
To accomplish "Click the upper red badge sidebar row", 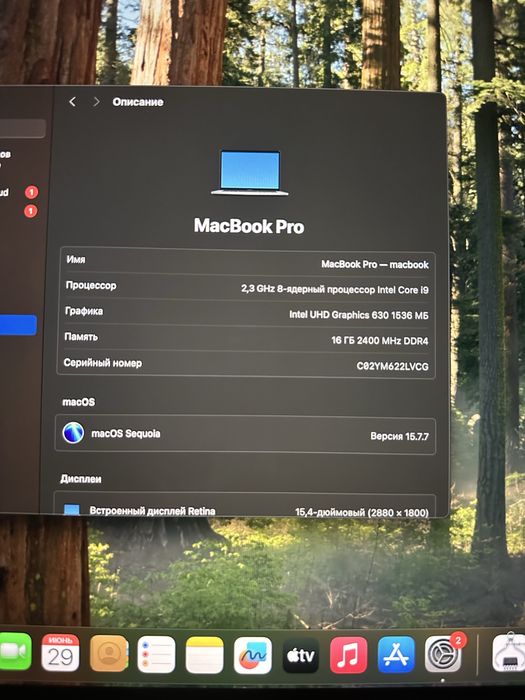I will point(19,192).
